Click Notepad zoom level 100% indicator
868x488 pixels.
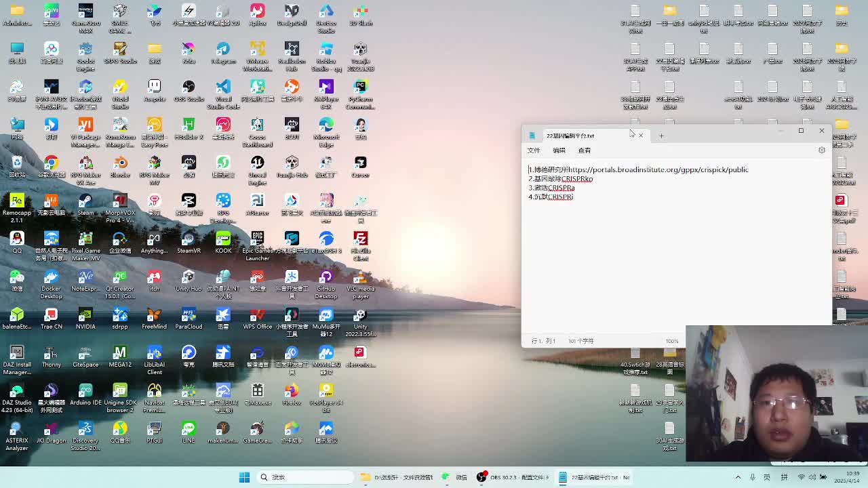671,341
